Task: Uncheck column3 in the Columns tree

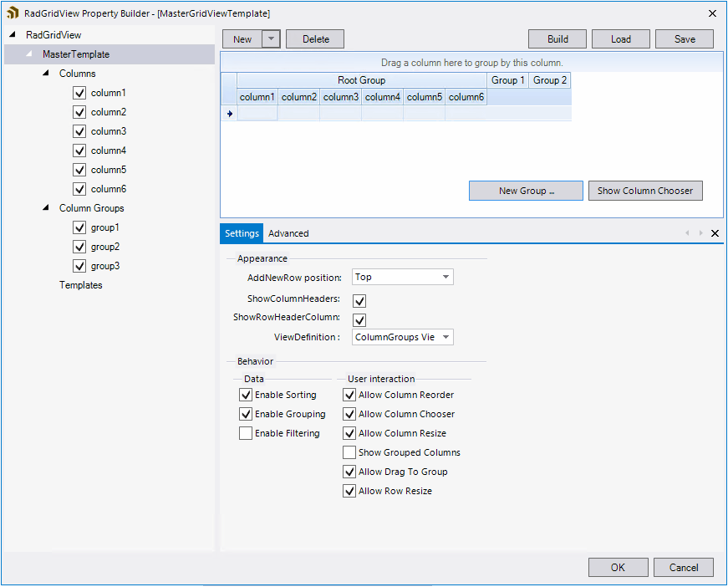Action: [79, 131]
